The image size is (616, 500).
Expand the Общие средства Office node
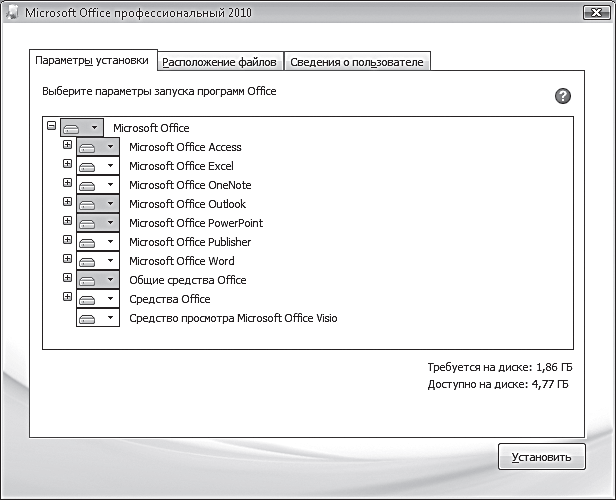[x=68, y=278]
